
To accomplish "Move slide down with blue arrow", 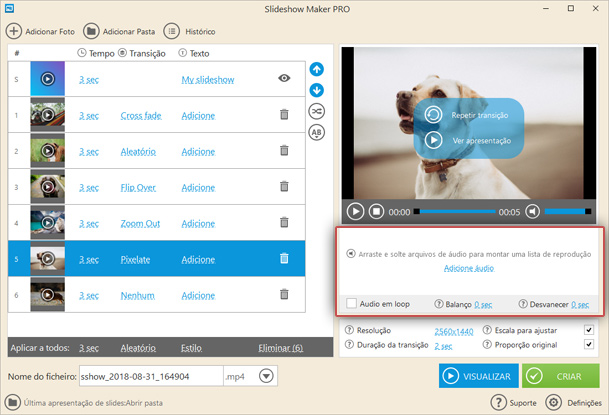I will [317, 90].
